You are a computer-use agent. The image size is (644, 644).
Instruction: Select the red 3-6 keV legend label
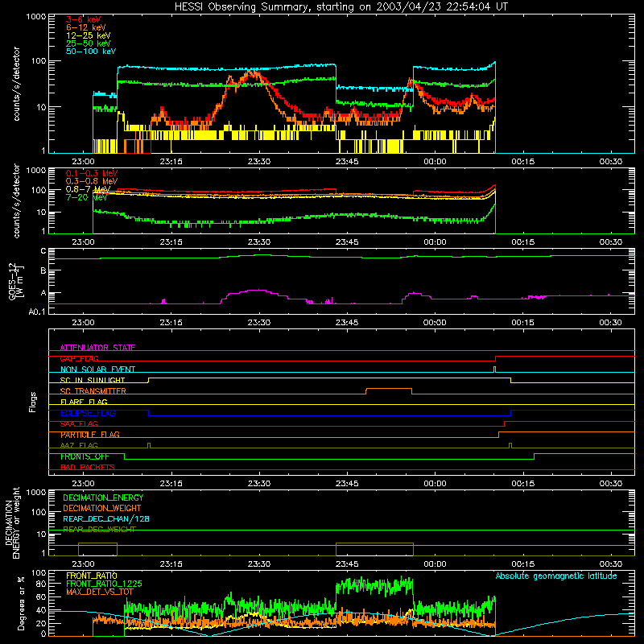[x=84, y=19]
